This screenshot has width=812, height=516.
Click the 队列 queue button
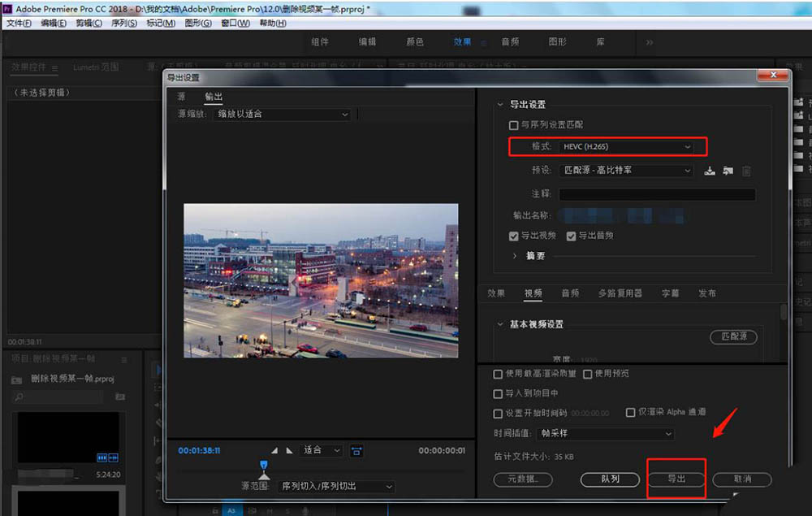pyautogui.click(x=609, y=479)
